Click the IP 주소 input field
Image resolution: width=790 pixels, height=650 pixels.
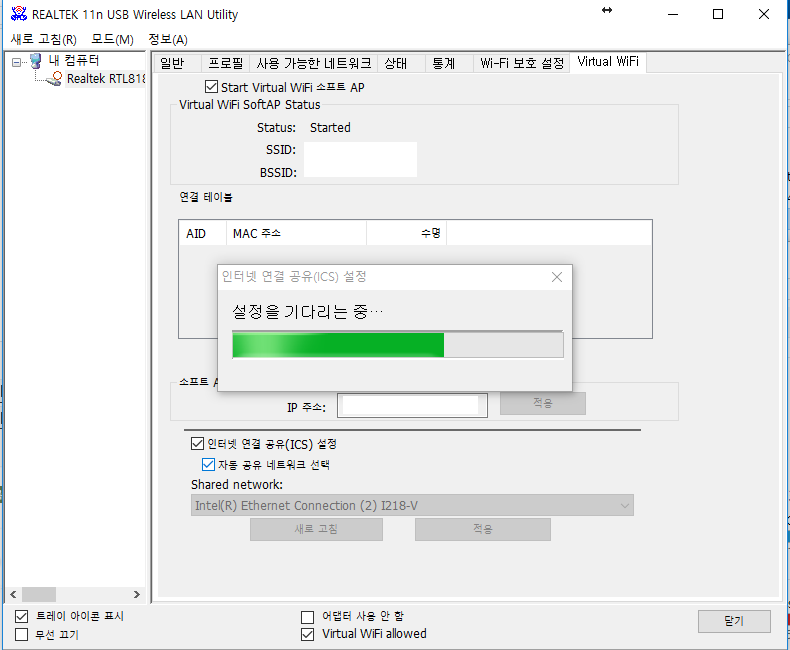[x=412, y=406]
